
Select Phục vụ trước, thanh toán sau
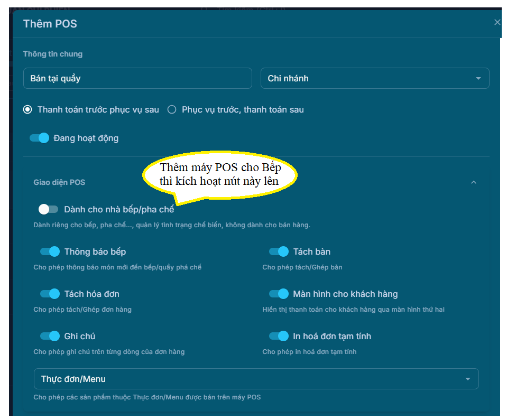[172, 110]
